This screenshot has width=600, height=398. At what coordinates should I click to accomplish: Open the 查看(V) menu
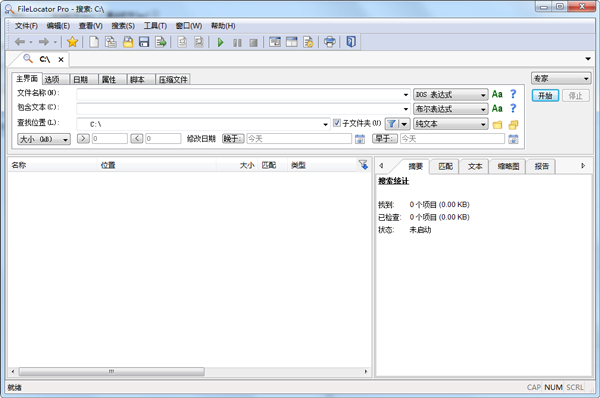click(91, 26)
